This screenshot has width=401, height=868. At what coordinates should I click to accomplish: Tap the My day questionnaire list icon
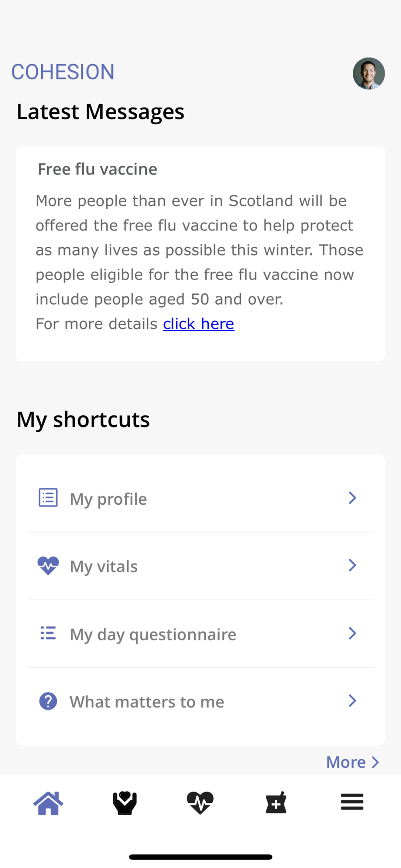click(48, 633)
